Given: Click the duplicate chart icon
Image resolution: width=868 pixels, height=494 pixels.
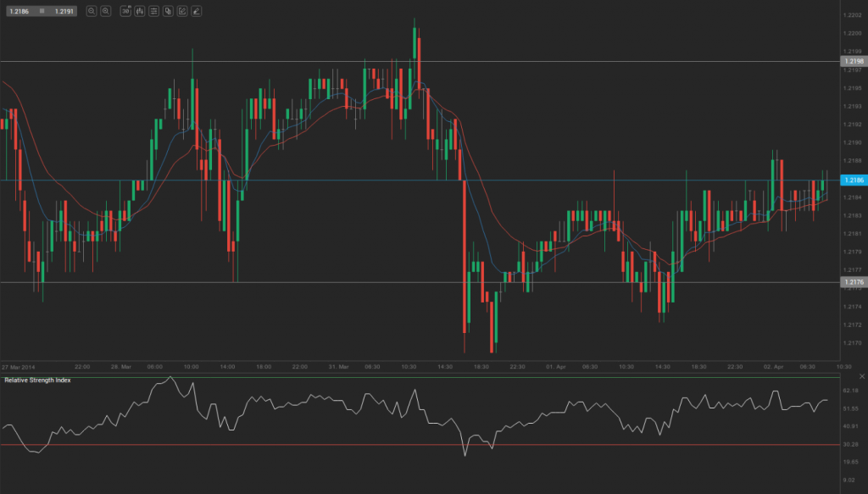Looking at the screenshot, I should [x=168, y=11].
